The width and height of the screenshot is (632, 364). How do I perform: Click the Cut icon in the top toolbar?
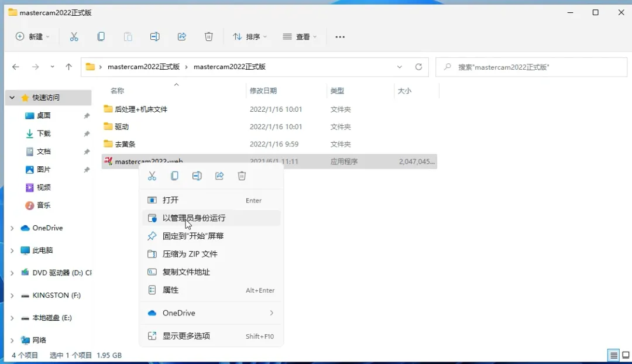[x=74, y=37]
